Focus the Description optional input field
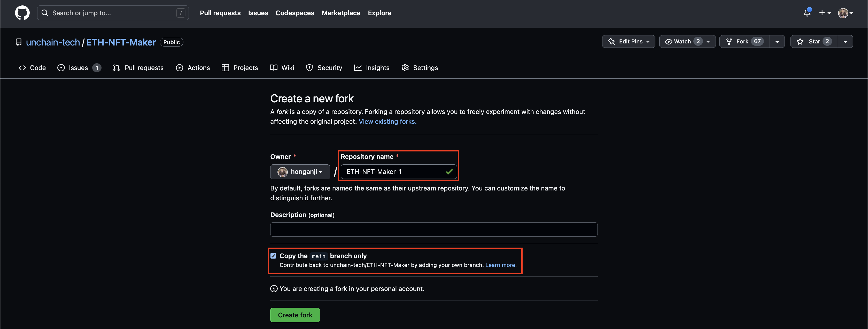Image resolution: width=868 pixels, height=329 pixels. pyautogui.click(x=434, y=229)
